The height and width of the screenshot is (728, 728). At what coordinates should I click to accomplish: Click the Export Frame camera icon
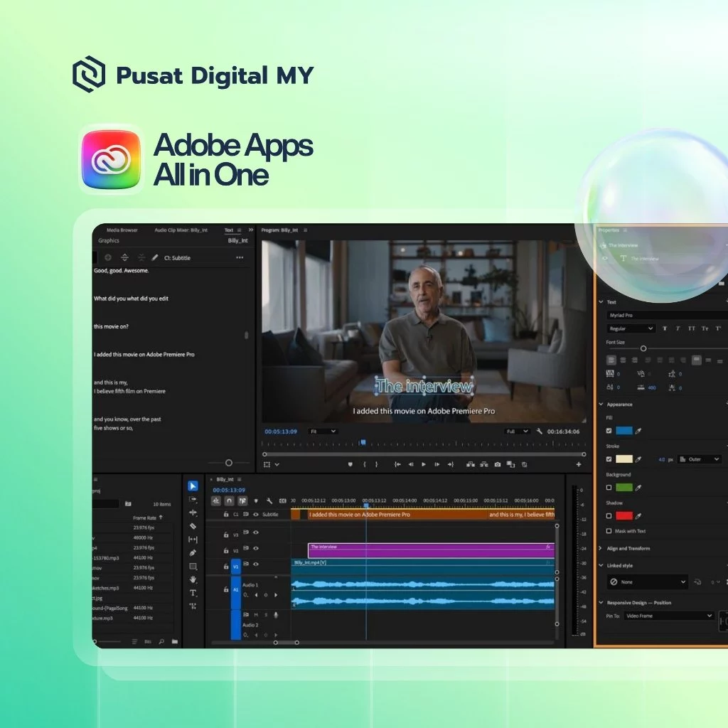(497, 464)
